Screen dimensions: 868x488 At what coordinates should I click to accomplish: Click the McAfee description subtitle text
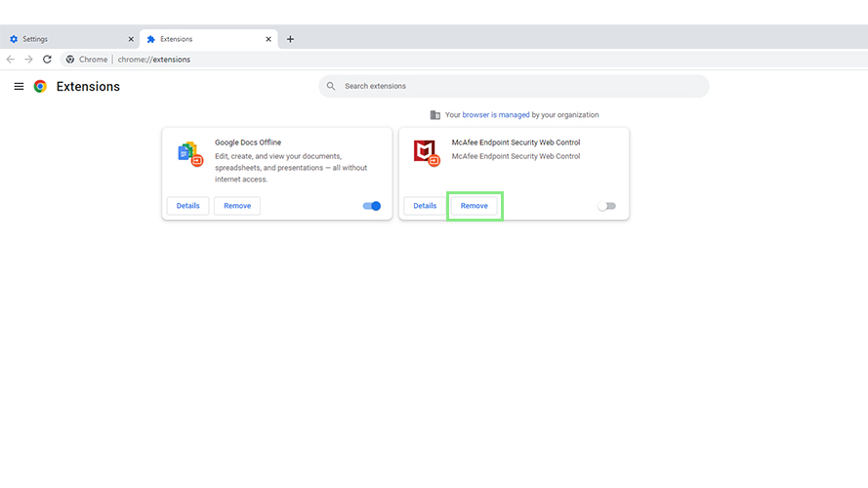tap(516, 156)
